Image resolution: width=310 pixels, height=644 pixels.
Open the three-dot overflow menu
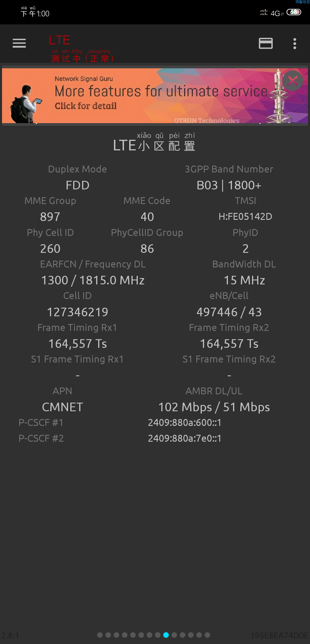click(x=294, y=44)
